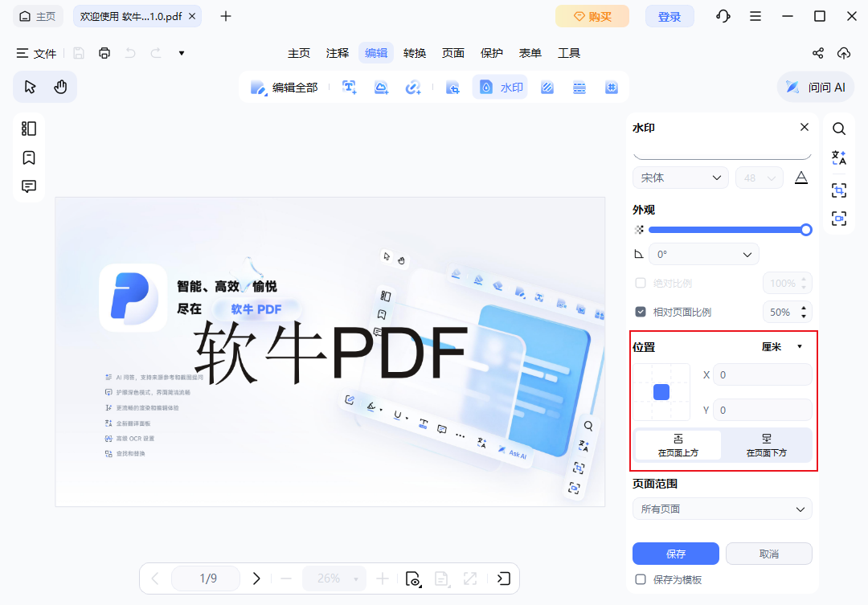This screenshot has width=868, height=605.
Task: Click the center position anchor square
Action: click(x=661, y=392)
